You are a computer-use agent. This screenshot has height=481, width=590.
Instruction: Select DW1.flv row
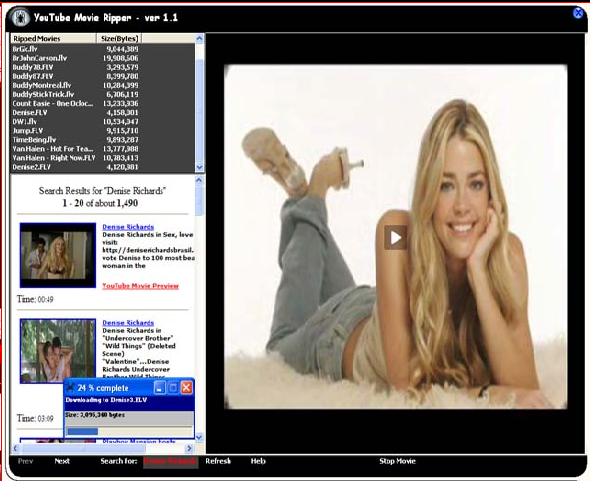(102, 121)
